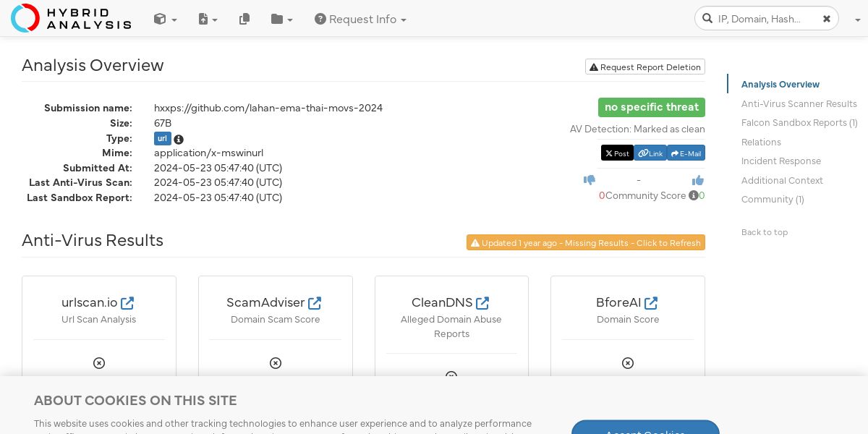Expand the Request Info menu

(x=360, y=20)
